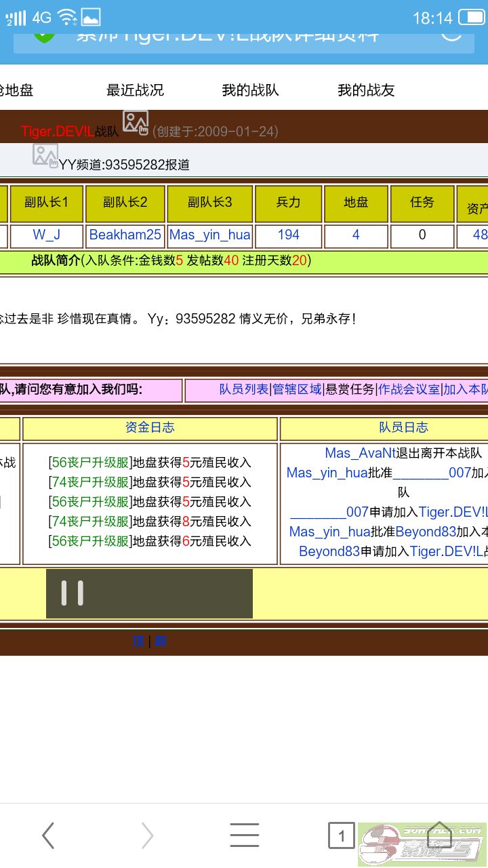Open the tab switcher showing 1
Image resolution: width=488 pixels, height=868 pixels.
click(342, 835)
